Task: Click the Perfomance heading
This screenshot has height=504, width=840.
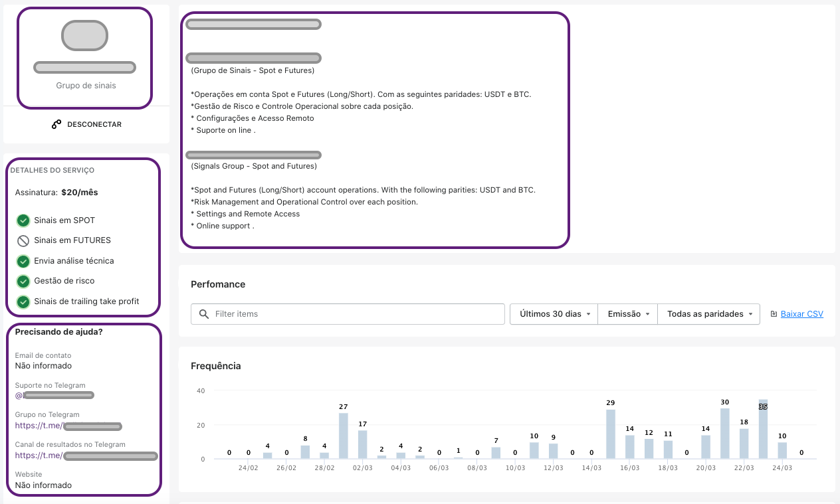Action: (218, 284)
